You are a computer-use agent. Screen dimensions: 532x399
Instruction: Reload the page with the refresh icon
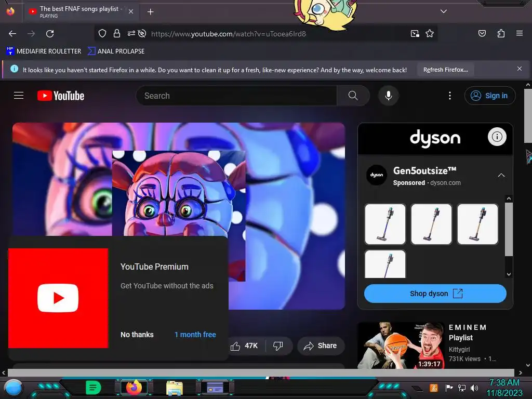tap(50, 34)
